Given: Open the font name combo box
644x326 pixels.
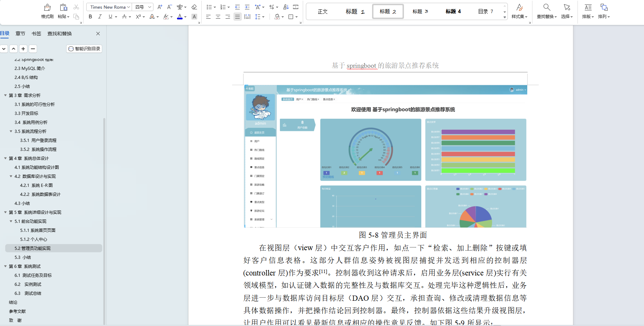Looking at the screenshot, I should 109,7.
